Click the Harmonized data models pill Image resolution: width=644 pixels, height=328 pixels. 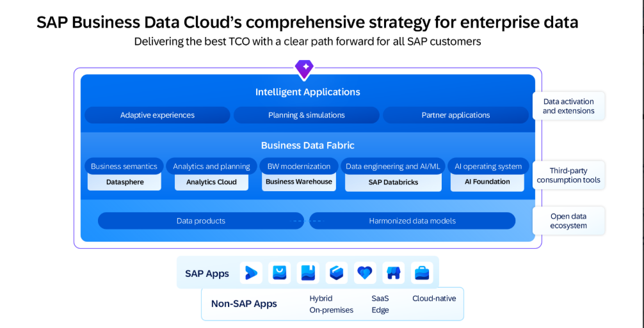tap(412, 221)
